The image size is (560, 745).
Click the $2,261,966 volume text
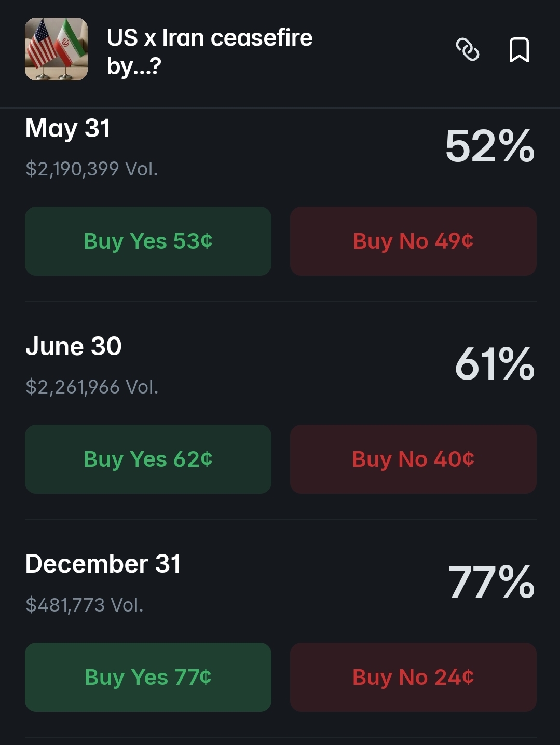point(92,387)
